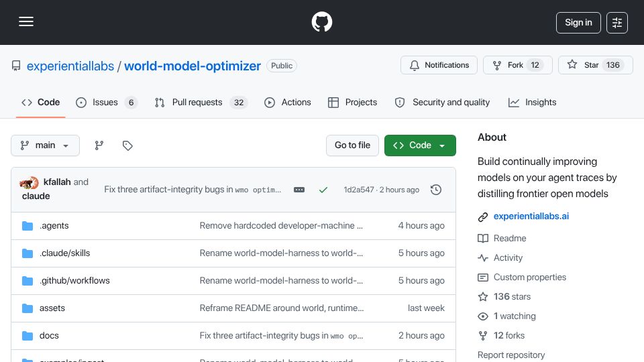The width and height of the screenshot is (644, 362).
Task: Open commit hash 1d2a547
Action: tap(358, 190)
